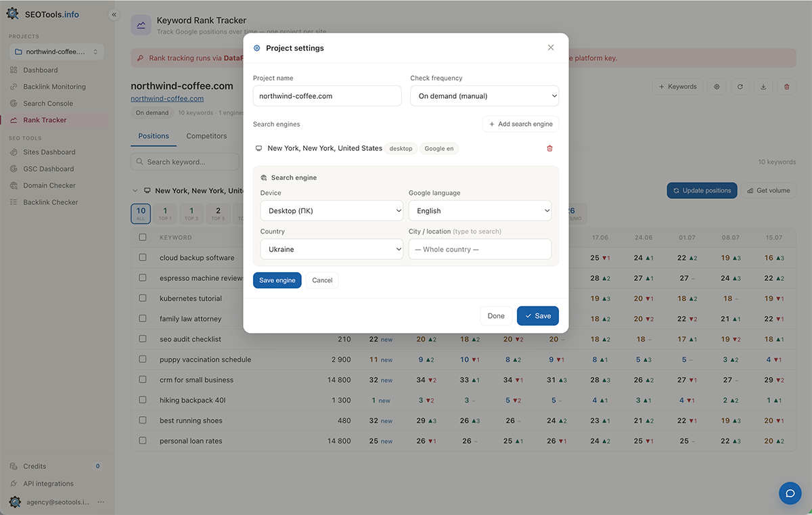This screenshot has height=515, width=812.
Task: Check the seo audit checklist row
Action: pyautogui.click(x=143, y=339)
